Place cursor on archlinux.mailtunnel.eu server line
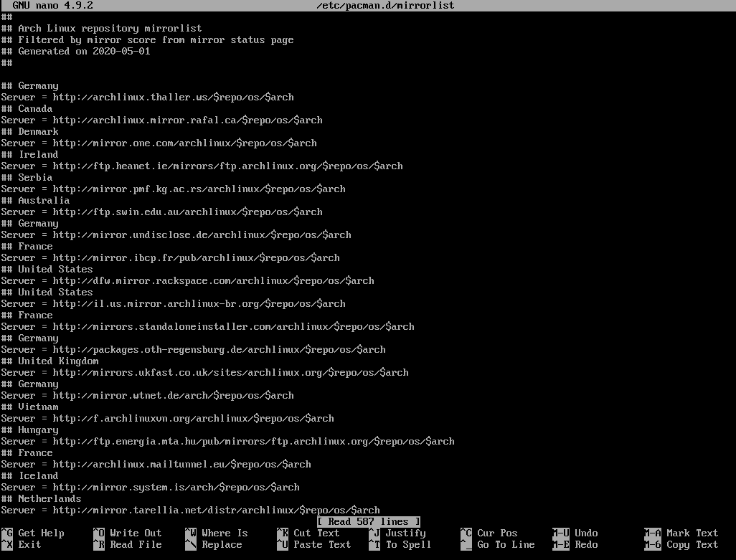 tap(156, 465)
